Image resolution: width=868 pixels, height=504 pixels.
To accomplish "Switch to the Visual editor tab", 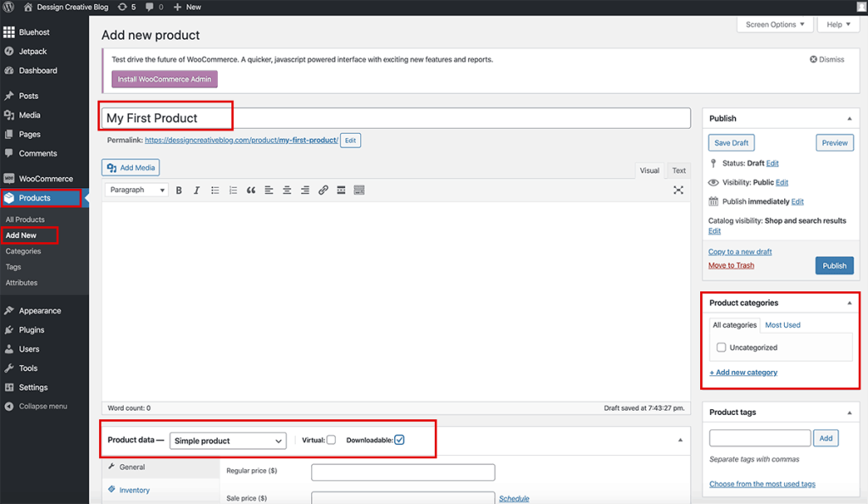I will 649,170.
